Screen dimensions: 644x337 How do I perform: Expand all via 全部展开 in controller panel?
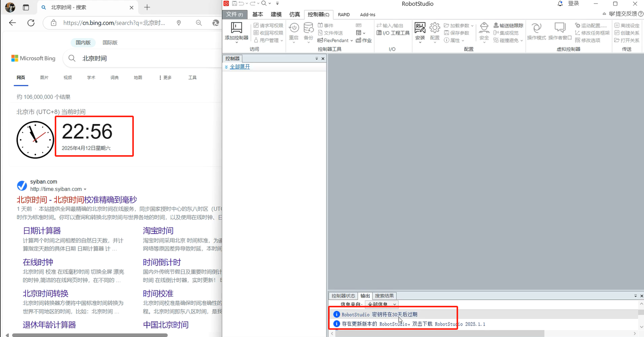pyautogui.click(x=240, y=67)
